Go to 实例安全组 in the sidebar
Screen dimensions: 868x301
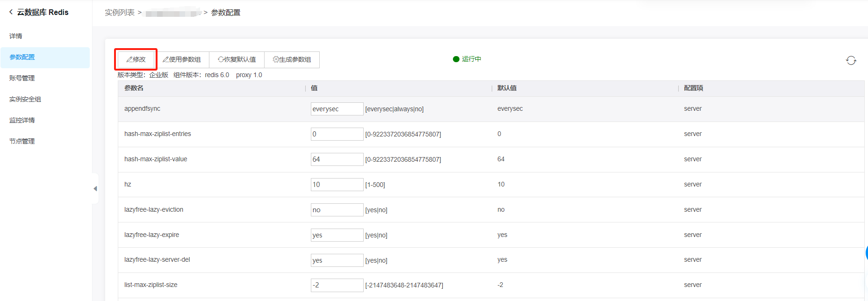[x=25, y=99]
